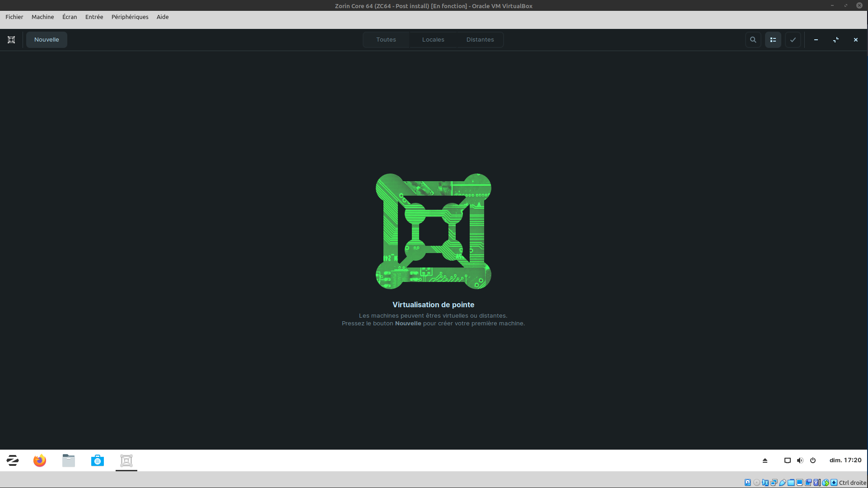Click the clock showing dim. 17:20
Image resolution: width=868 pixels, height=488 pixels.
pos(845,460)
